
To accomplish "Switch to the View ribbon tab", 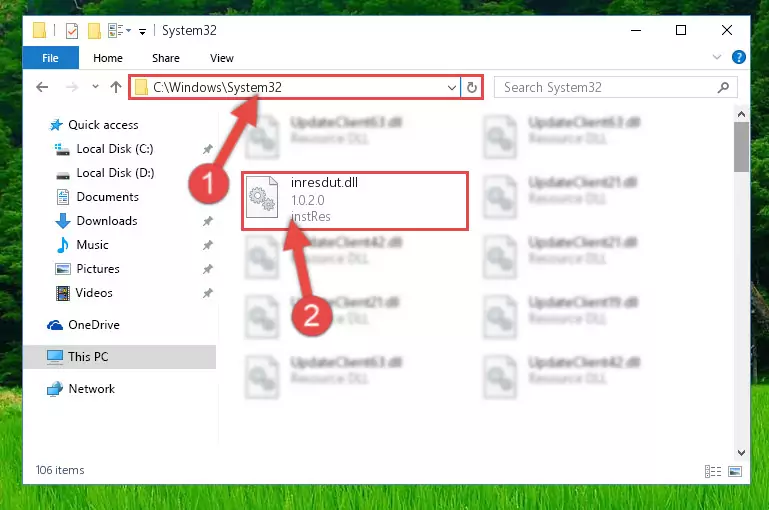I will (x=222, y=58).
